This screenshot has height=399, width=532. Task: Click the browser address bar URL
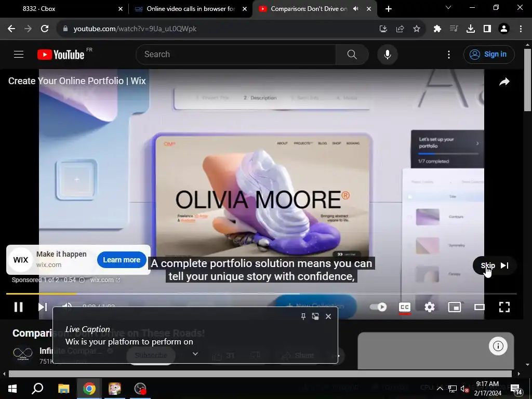[x=135, y=29]
